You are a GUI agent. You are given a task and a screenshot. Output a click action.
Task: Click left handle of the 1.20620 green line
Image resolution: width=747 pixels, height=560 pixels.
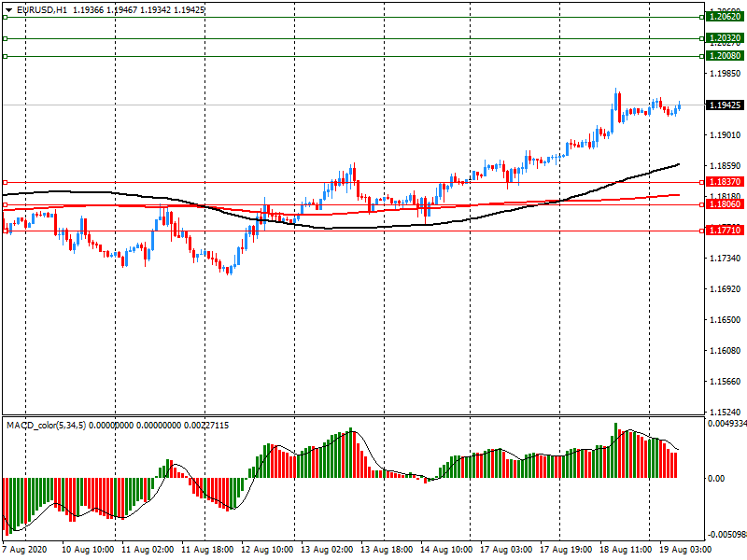tap(5, 17)
